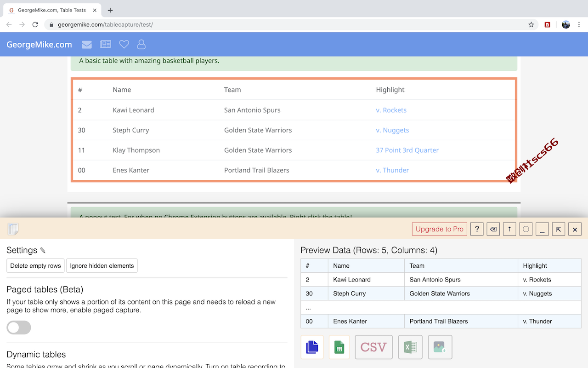Open the v. Nuggets highlight link
Image resolution: width=588 pixels, height=368 pixels.
click(392, 130)
